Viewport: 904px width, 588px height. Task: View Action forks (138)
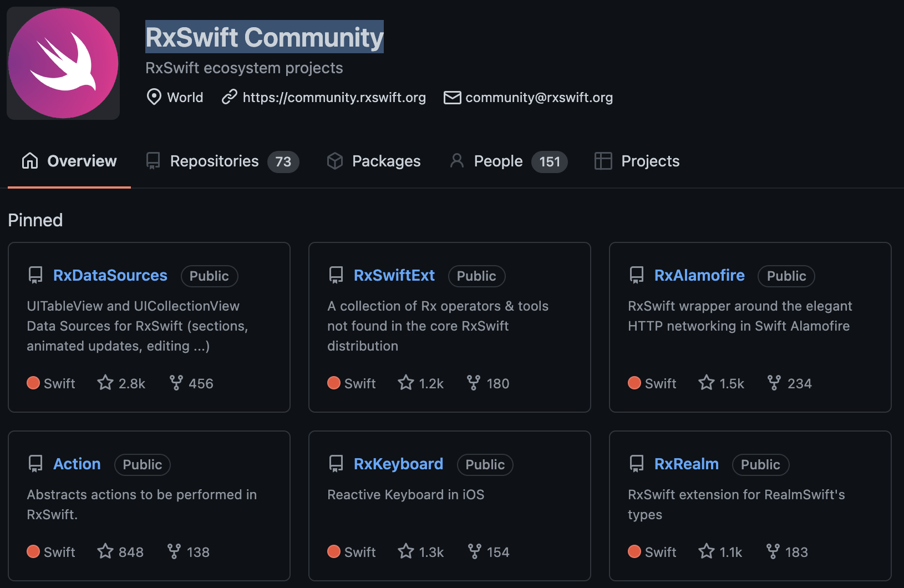pyautogui.click(x=189, y=552)
